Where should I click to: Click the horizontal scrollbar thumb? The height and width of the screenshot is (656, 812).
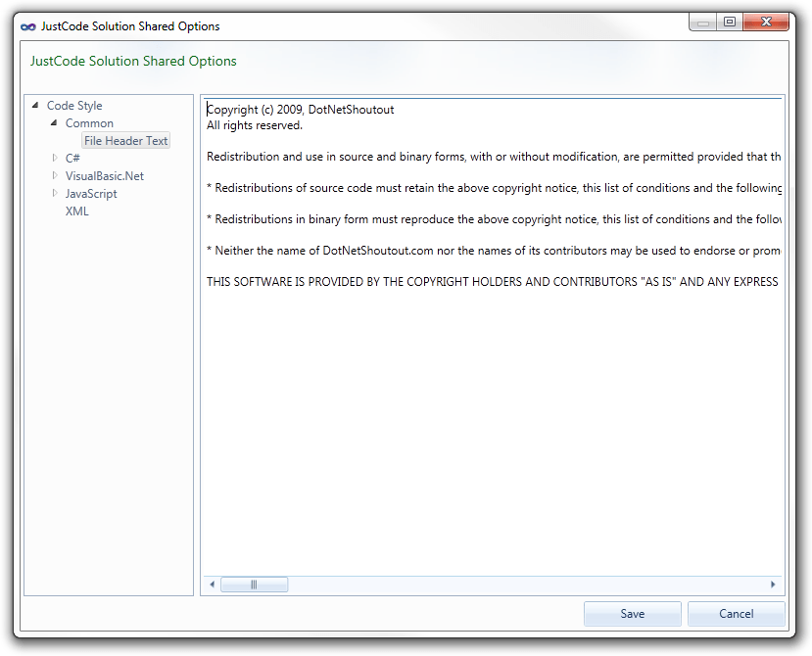255,585
